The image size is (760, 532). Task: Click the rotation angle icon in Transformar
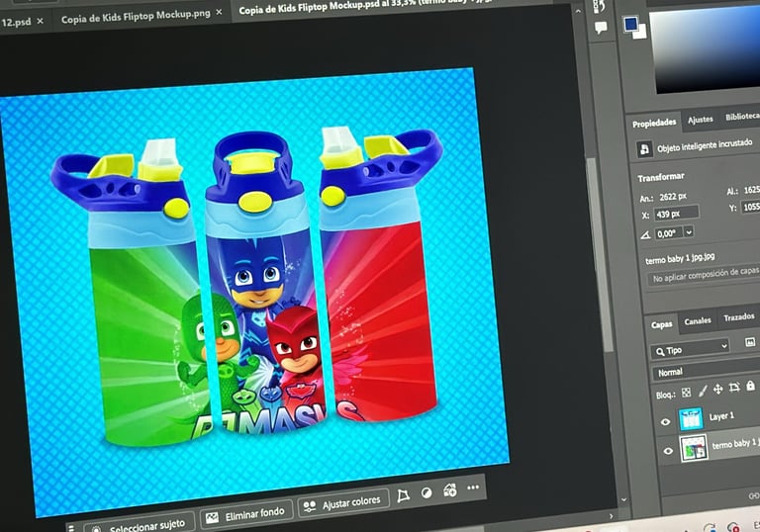point(645,235)
